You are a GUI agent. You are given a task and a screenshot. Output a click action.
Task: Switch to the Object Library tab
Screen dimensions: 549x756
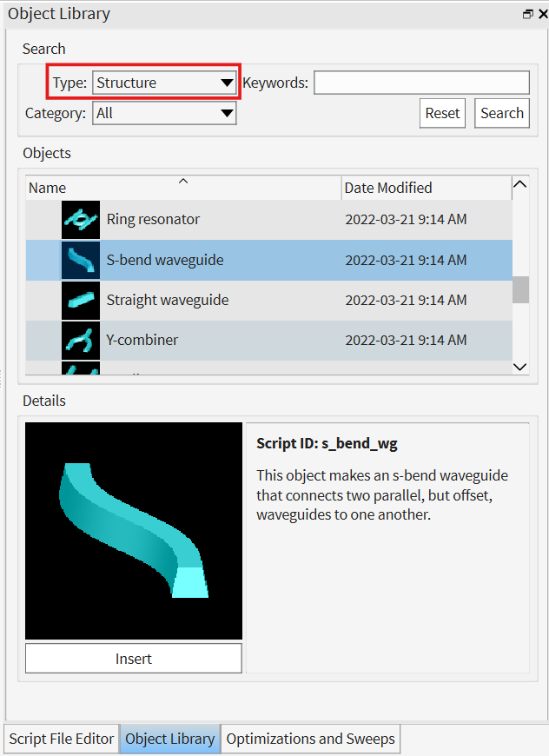click(x=169, y=739)
